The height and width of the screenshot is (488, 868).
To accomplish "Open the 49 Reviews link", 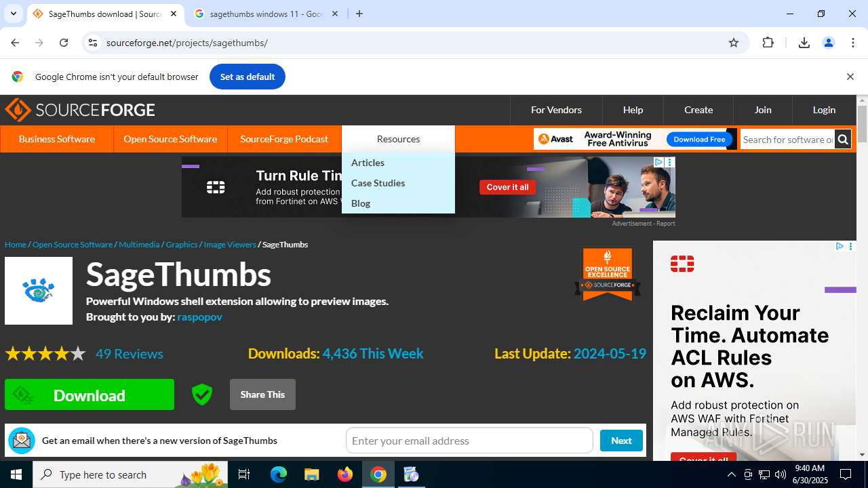I will click(x=130, y=354).
